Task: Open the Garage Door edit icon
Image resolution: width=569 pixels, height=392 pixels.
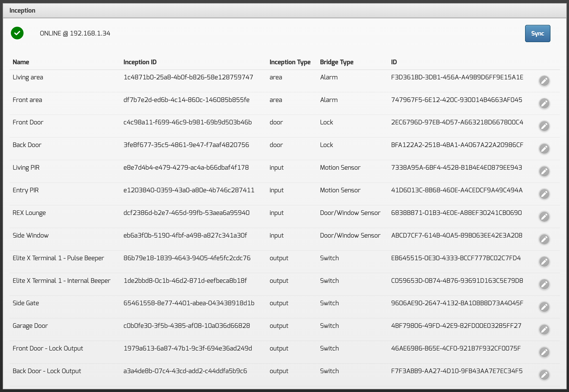Action: coord(544,329)
